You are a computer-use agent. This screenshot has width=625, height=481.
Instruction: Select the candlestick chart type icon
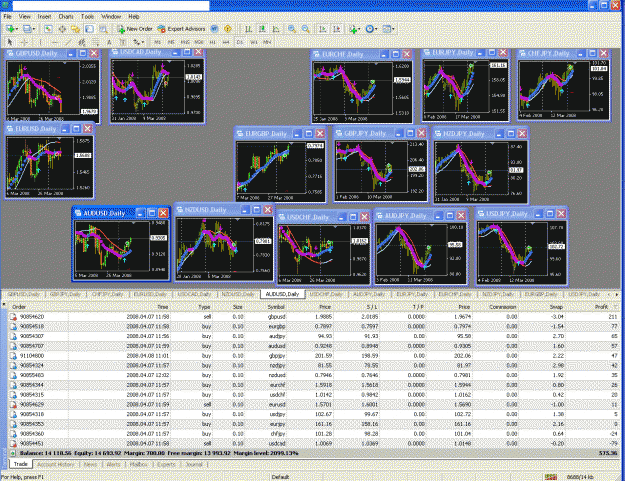(262, 29)
